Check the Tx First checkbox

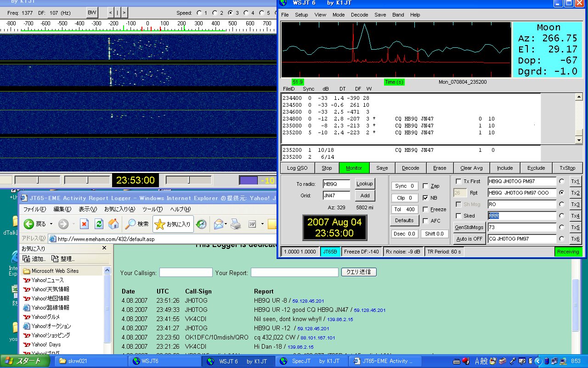[x=458, y=181]
